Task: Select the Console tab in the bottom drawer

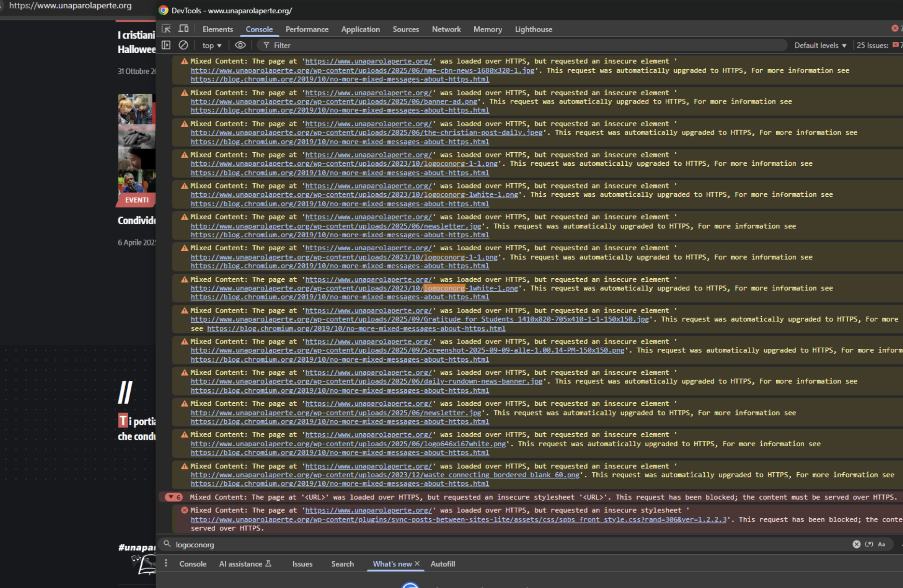Action: [x=193, y=564]
